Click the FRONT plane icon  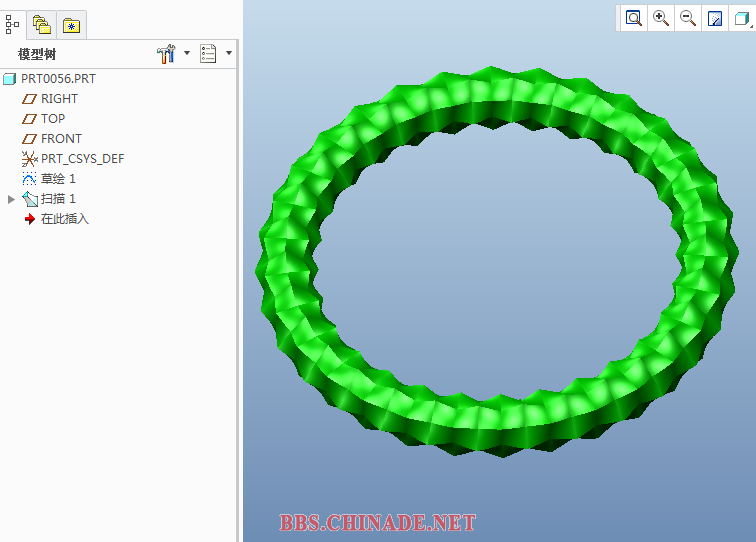point(29,139)
